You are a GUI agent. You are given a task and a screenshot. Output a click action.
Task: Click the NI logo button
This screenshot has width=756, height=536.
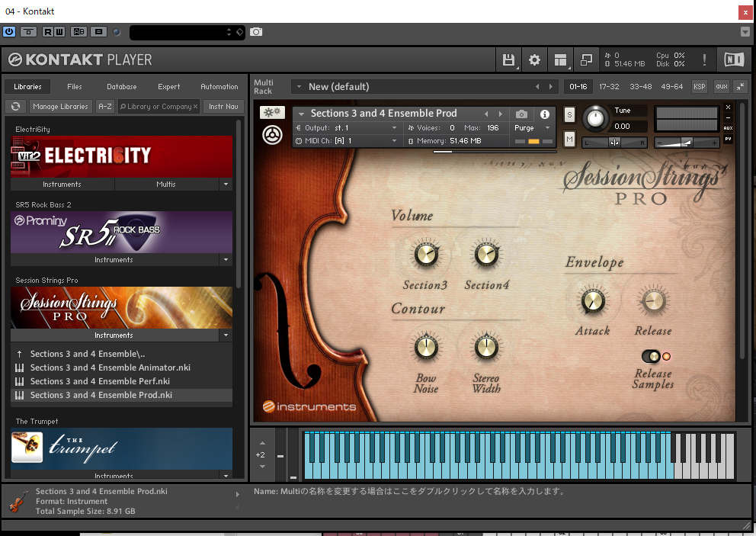734,59
